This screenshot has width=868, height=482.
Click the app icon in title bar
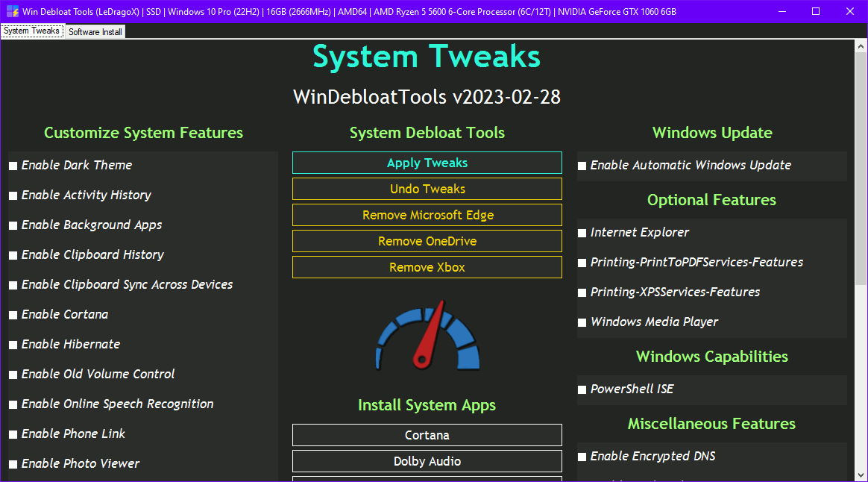coord(12,11)
